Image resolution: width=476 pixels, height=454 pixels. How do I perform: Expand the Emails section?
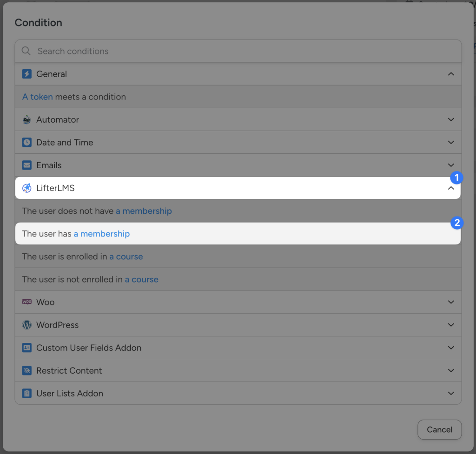pos(450,165)
